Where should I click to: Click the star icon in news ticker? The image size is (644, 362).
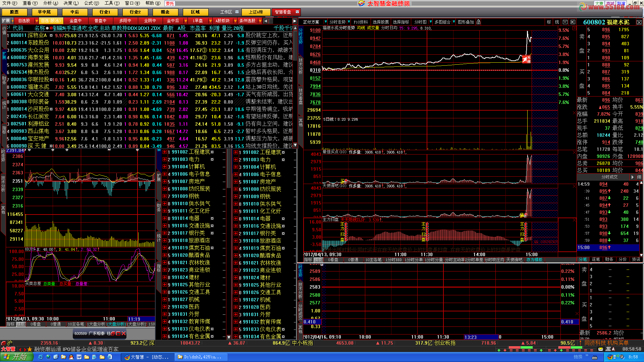(x=30, y=349)
